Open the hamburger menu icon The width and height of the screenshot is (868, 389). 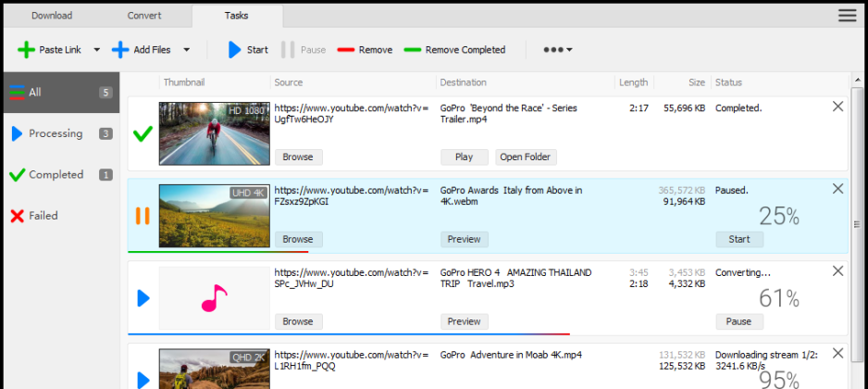[x=847, y=16]
